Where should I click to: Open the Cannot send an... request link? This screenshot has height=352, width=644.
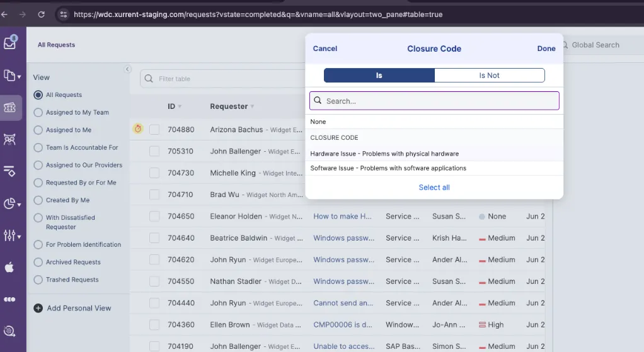point(343,303)
